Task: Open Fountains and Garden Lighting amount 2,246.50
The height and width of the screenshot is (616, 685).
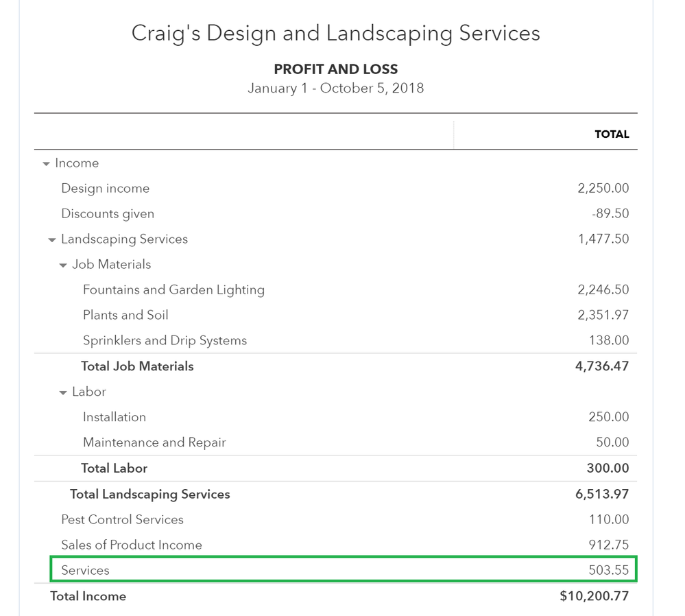Action: click(x=603, y=290)
